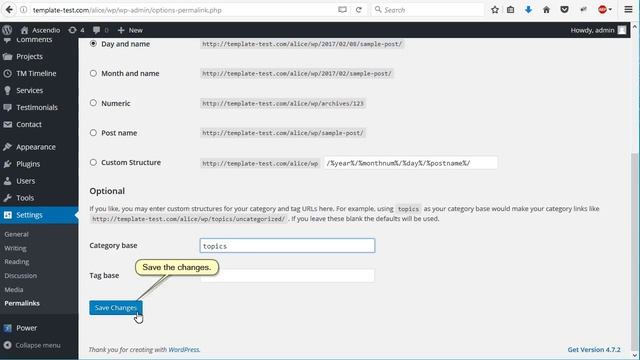Open the arrows extension icon in toolbar
The height and width of the screenshot is (360, 640).
584,9
